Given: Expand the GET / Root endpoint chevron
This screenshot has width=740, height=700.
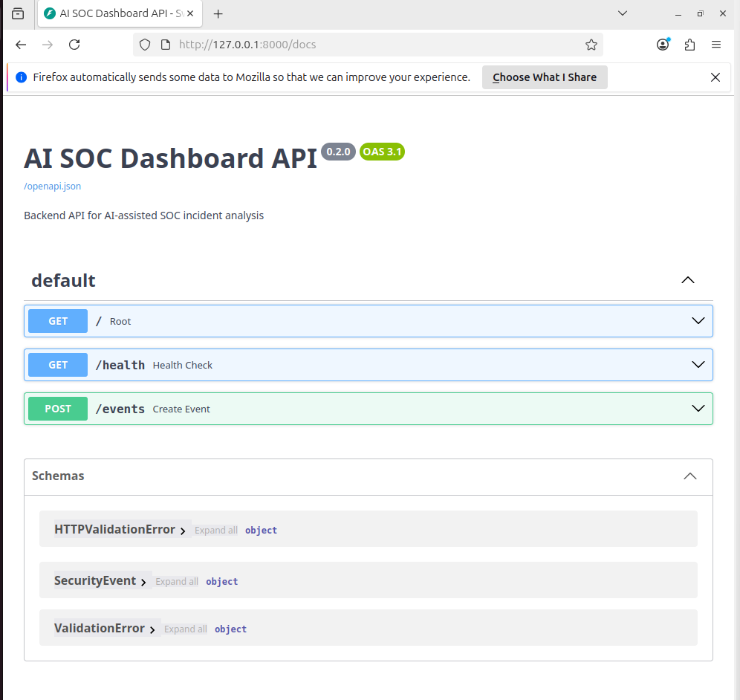Looking at the screenshot, I should (x=698, y=321).
